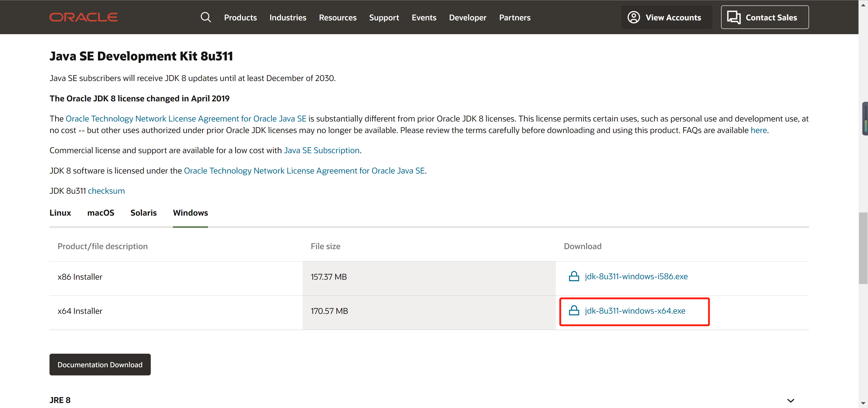Open the Products menu
Viewport: 868px width, 408px height.
(x=240, y=17)
